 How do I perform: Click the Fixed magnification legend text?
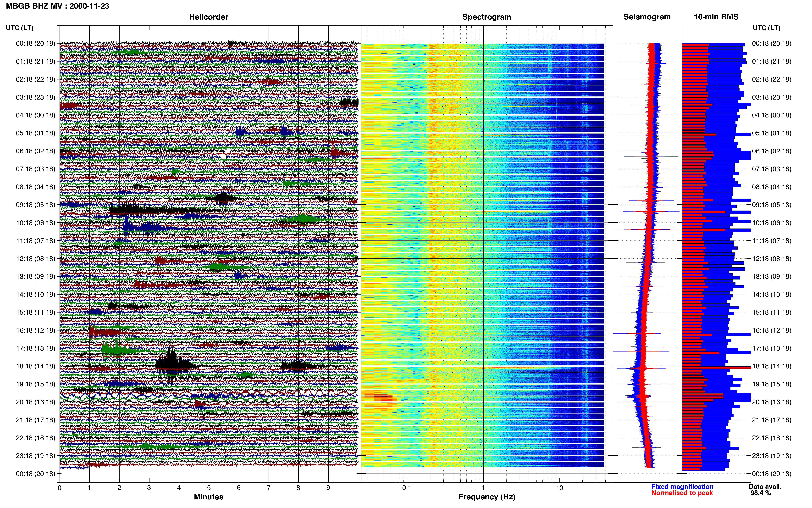[682, 487]
